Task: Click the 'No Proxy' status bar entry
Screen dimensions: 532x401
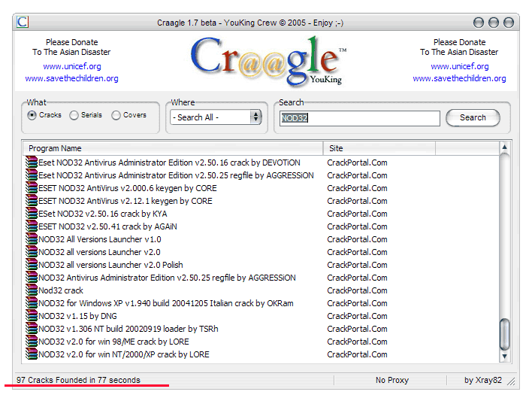Action: (392, 380)
